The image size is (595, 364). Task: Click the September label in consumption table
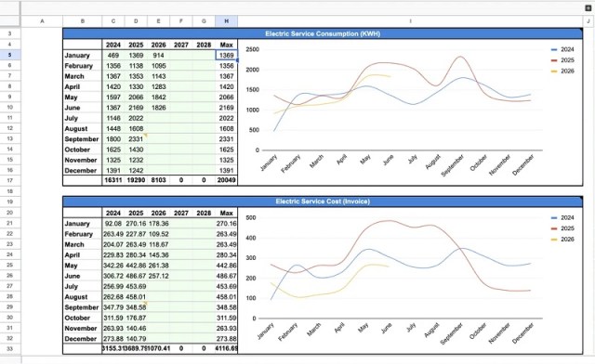point(82,139)
